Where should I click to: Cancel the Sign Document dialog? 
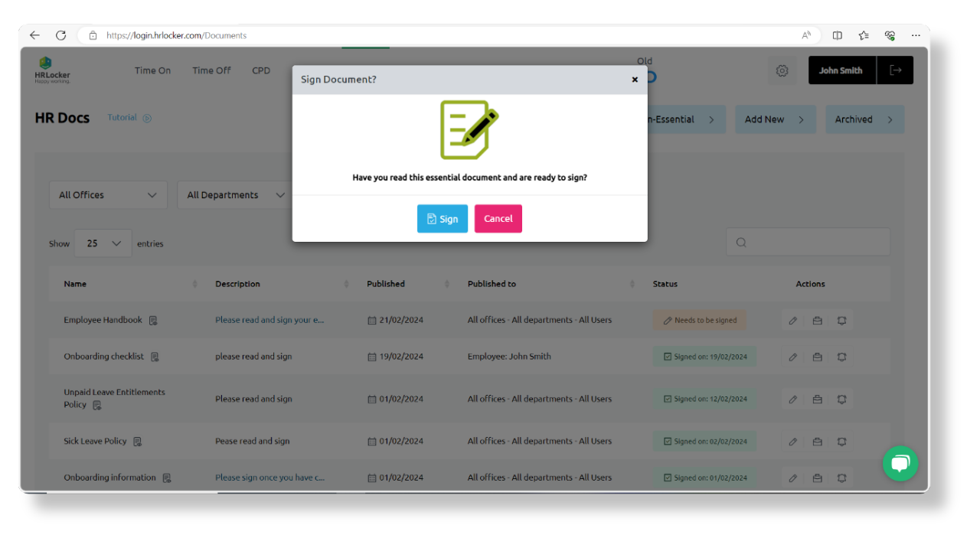(498, 218)
